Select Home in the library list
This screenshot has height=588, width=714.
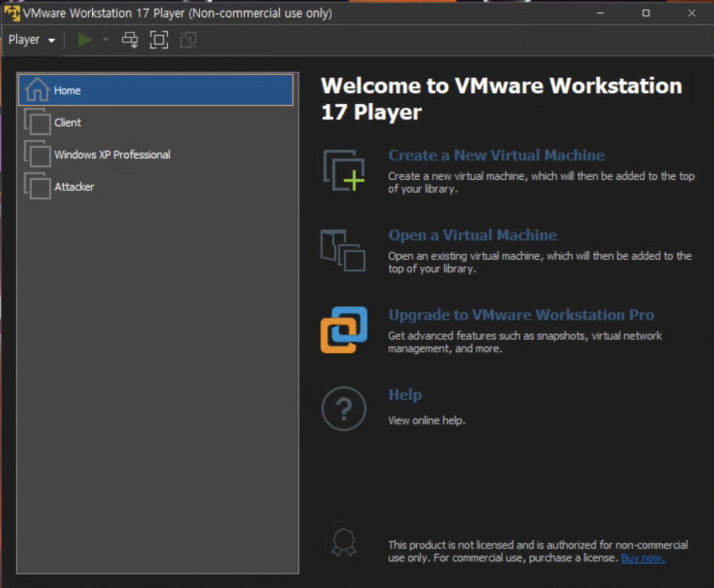pos(156,90)
